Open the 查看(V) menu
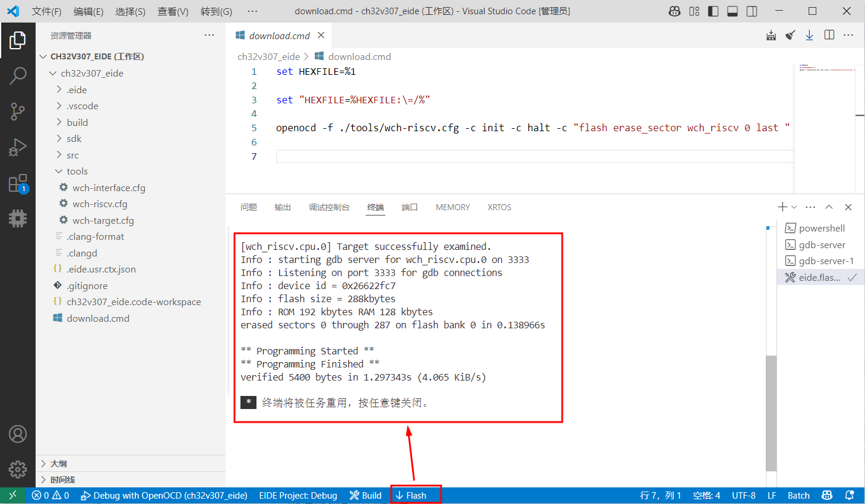 click(x=173, y=11)
